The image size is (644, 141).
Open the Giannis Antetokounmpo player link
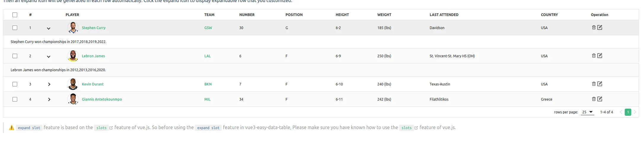pos(102,99)
